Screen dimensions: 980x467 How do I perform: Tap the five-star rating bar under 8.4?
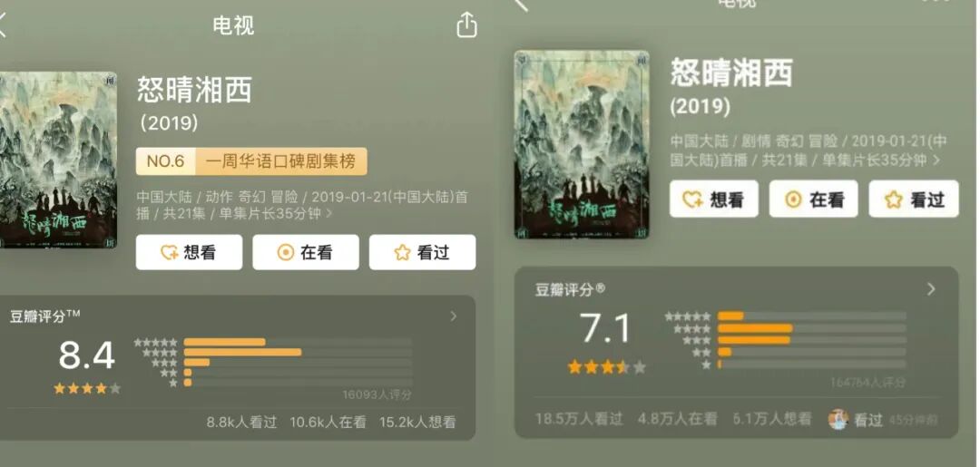point(298,342)
